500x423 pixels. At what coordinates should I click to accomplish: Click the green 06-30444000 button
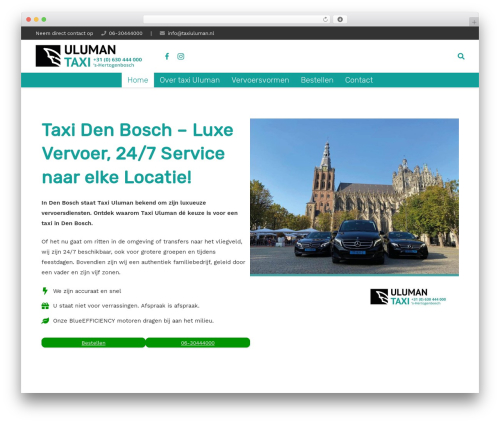click(198, 343)
